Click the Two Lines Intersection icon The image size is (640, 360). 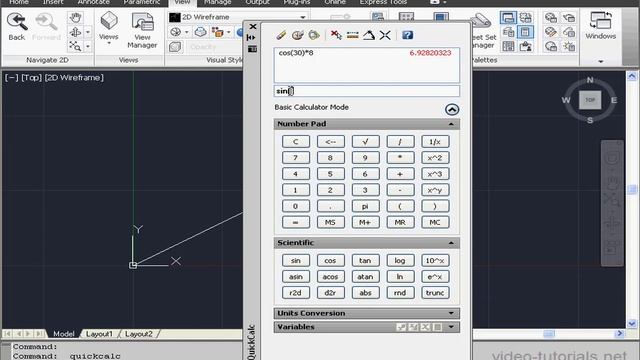pos(385,35)
